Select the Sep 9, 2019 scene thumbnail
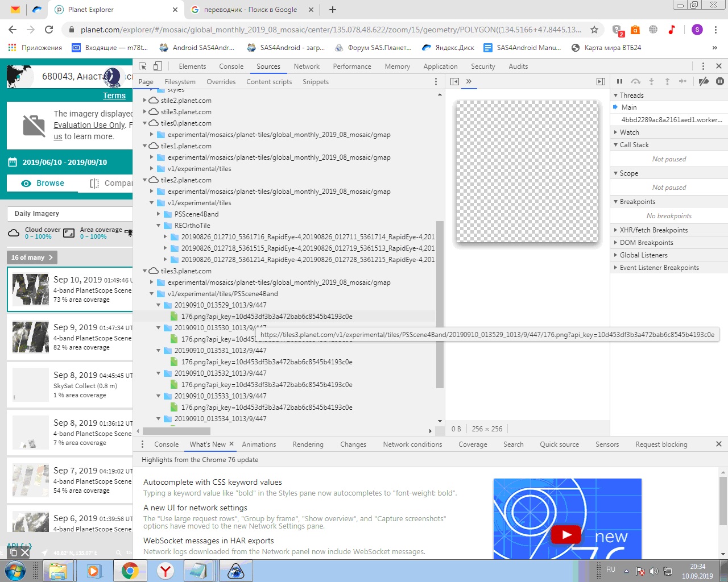The image size is (728, 582). click(x=31, y=337)
